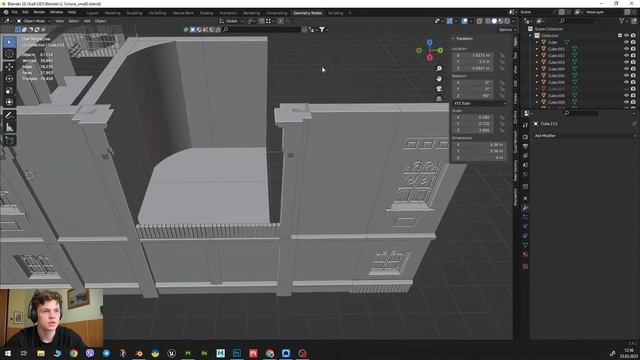The image size is (640, 360).
Task: Open the Tool properties tab icon
Action: (x=525, y=125)
